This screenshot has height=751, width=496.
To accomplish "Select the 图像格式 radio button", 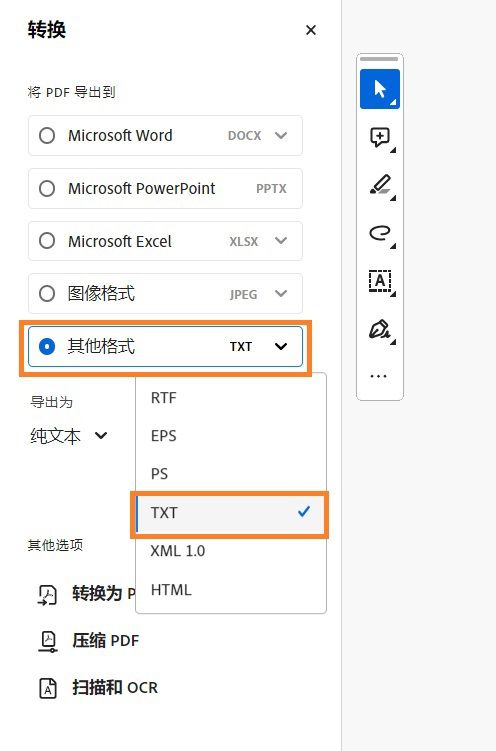I will [x=47, y=293].
